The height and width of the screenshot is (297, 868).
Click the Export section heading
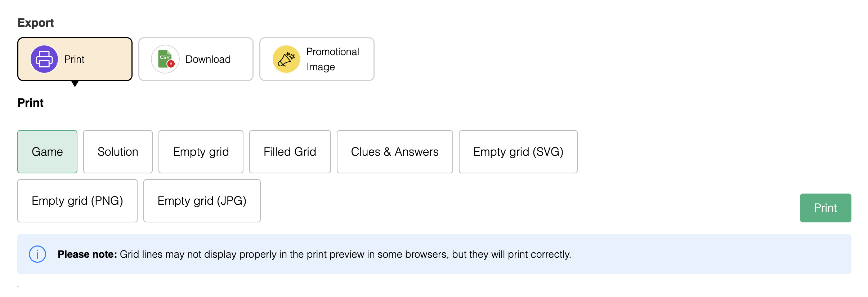[36, 23]
